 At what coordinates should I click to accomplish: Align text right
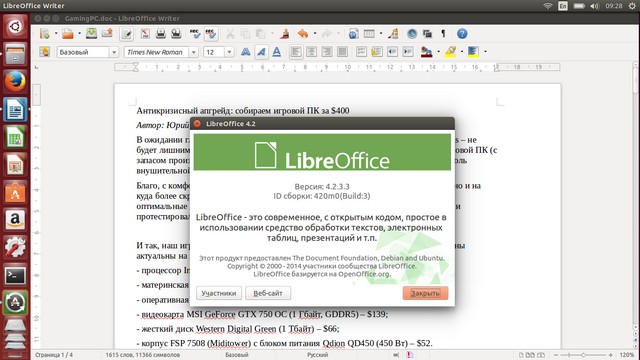[x=327, y=52]
